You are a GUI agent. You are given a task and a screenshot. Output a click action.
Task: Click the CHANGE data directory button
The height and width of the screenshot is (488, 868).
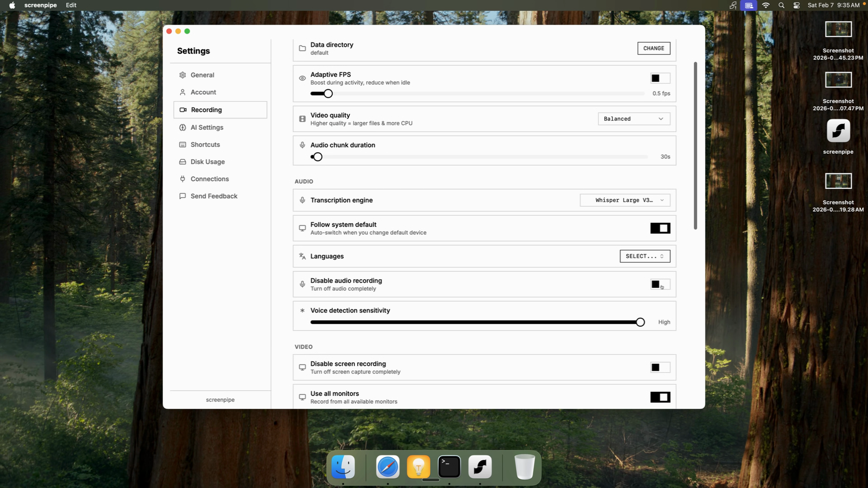[x=653, y=48]
